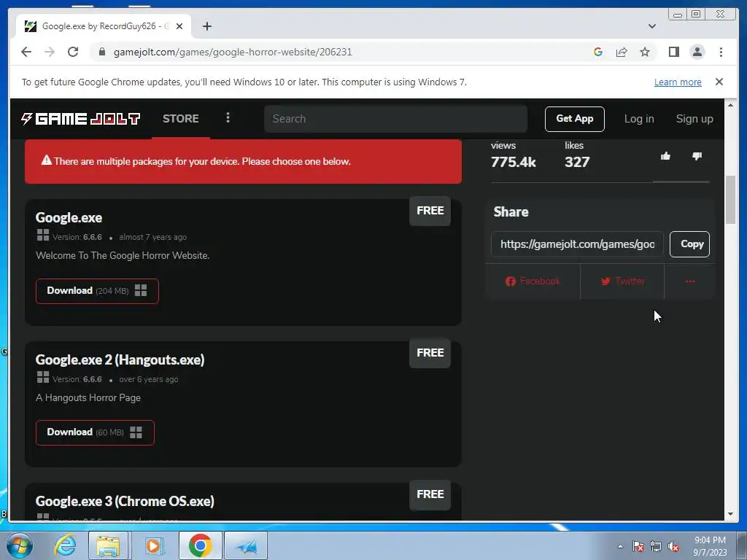The image size is (747, 560).
Task: Click the Action Center flag tray icon
Action: 638,546
